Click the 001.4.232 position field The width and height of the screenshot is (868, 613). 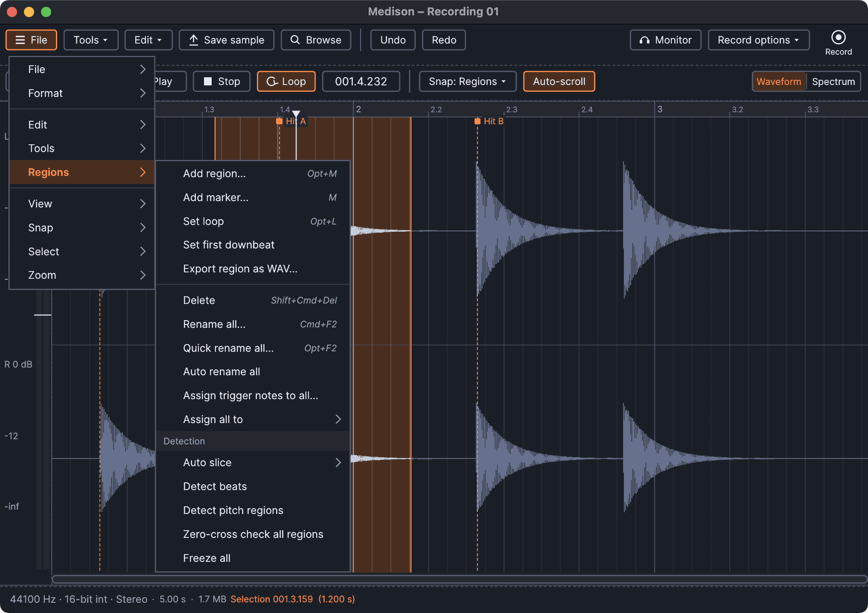pyautogui.click(x=361, y=81)
